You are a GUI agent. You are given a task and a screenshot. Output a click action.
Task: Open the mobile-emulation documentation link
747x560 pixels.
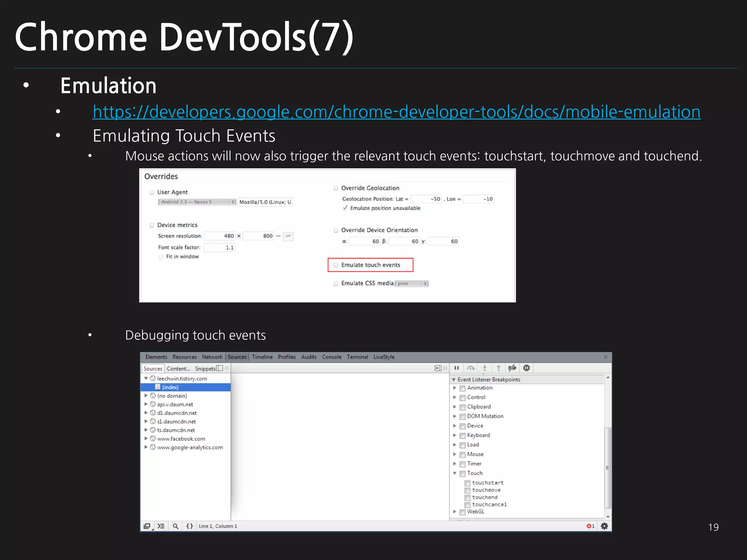[x=396, y=112]
